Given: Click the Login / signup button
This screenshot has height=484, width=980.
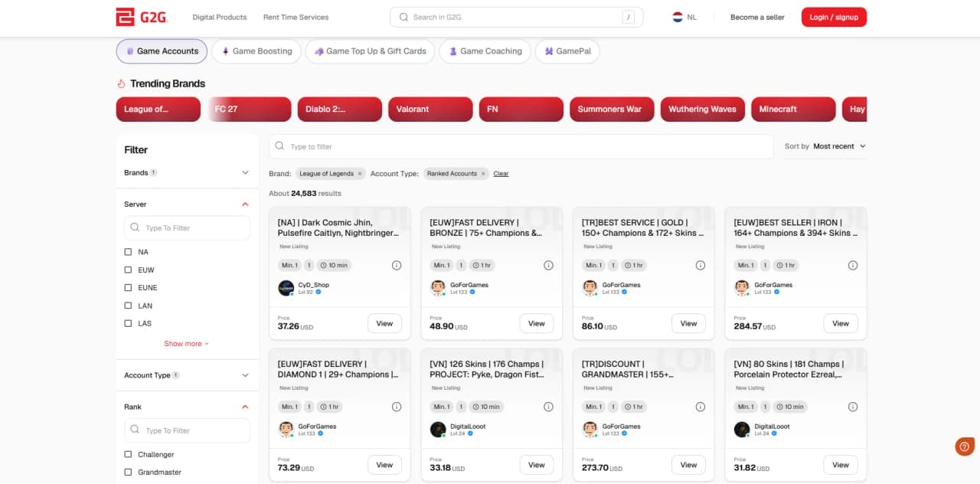Looking at the screenshot, I should (x=834, y=17).
